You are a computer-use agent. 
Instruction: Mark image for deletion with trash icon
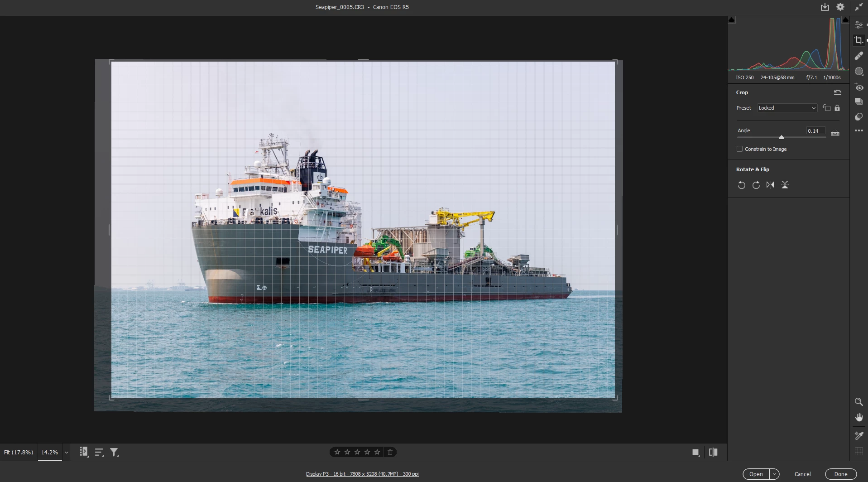pos(390,452)
